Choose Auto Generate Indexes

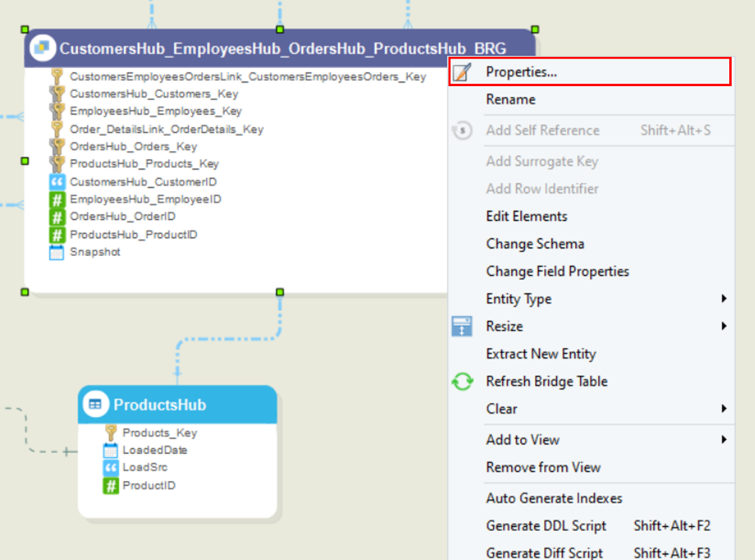pyautogui.click(x=554, y=498)
